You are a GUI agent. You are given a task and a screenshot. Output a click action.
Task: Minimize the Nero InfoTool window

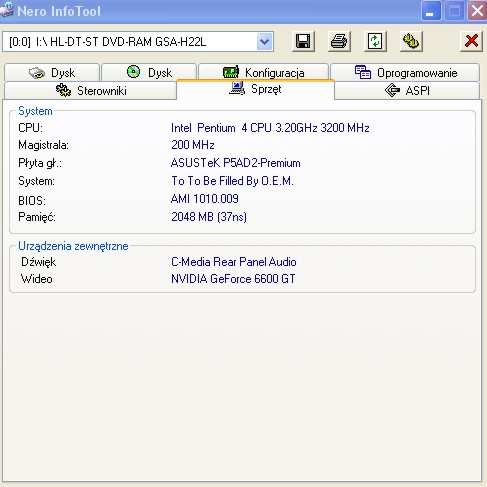point(431,11)
